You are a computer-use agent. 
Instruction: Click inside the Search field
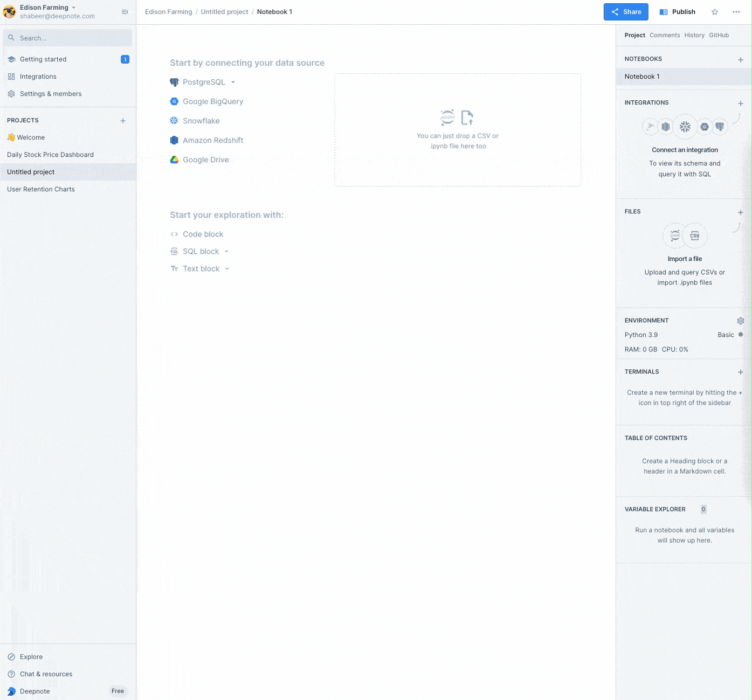coord(68,38)
